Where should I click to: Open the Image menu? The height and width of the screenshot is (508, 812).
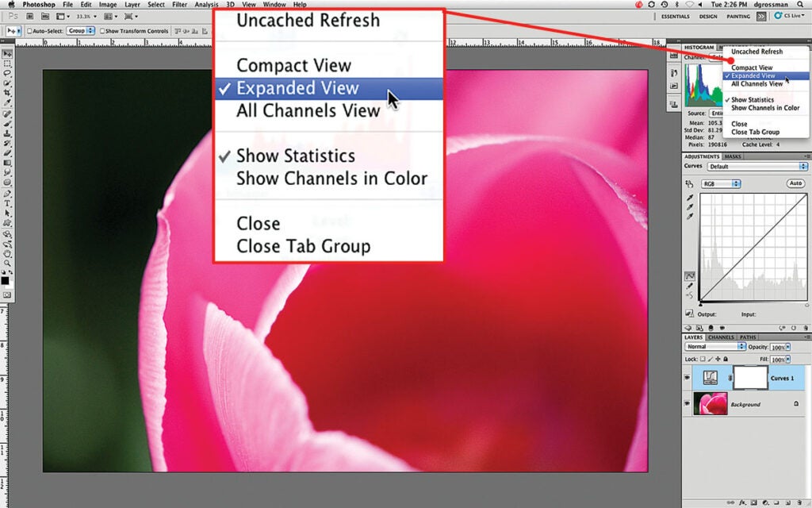[108, 5]
